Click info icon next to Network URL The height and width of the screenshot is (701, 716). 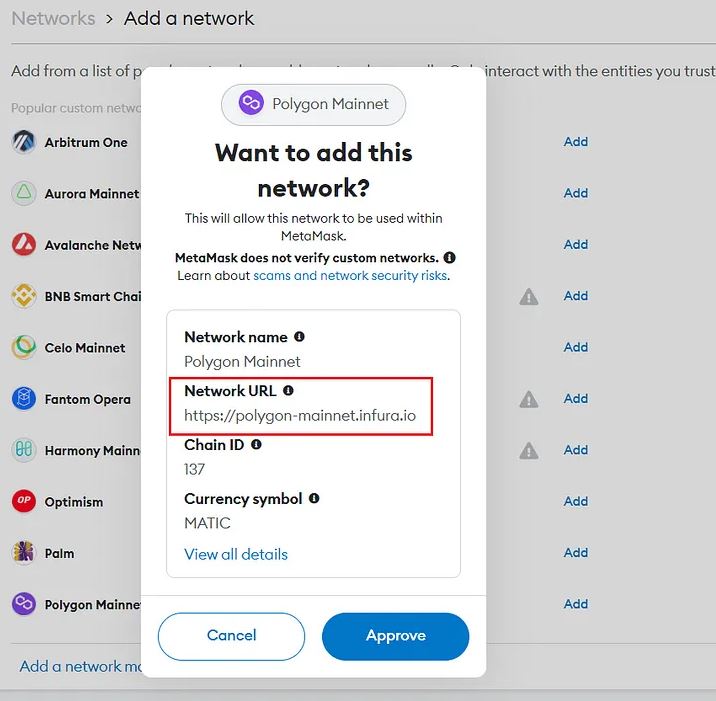[288, 390]
